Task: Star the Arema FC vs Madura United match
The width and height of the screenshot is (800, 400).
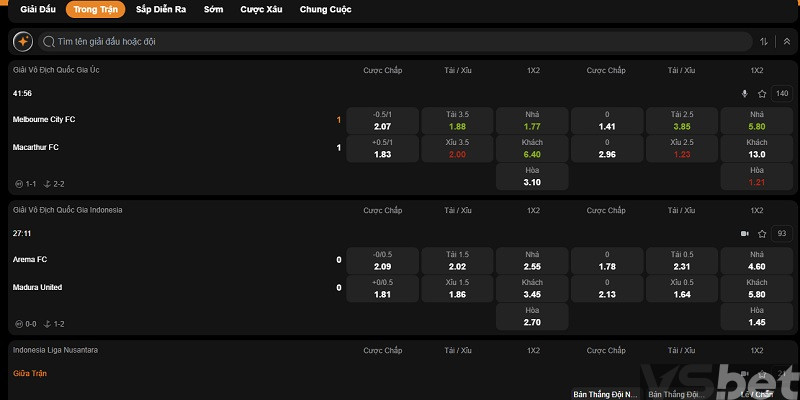Action: point(761,234)
